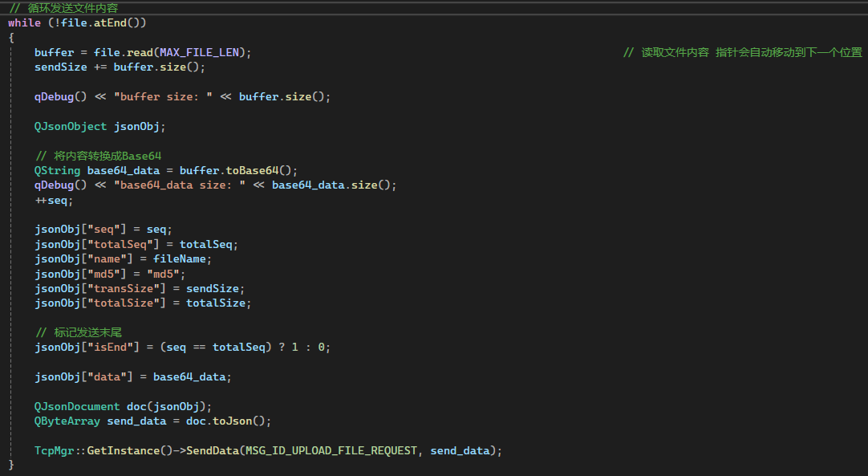The height and width of the screenshot is (476, 868).
Task: Click sendSize in the jsonObj["transSize"] line
Action: [212, 289]
